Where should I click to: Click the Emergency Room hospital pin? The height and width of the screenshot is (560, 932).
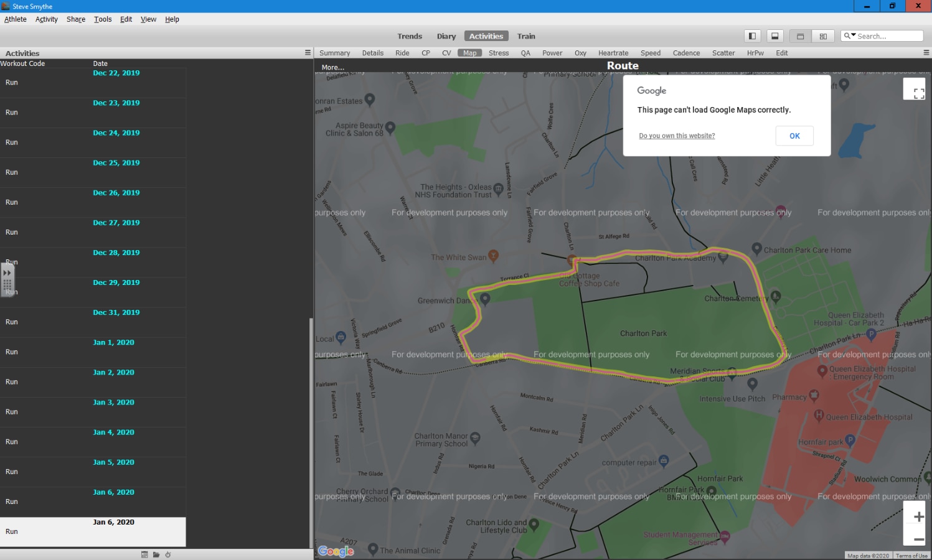822,370
